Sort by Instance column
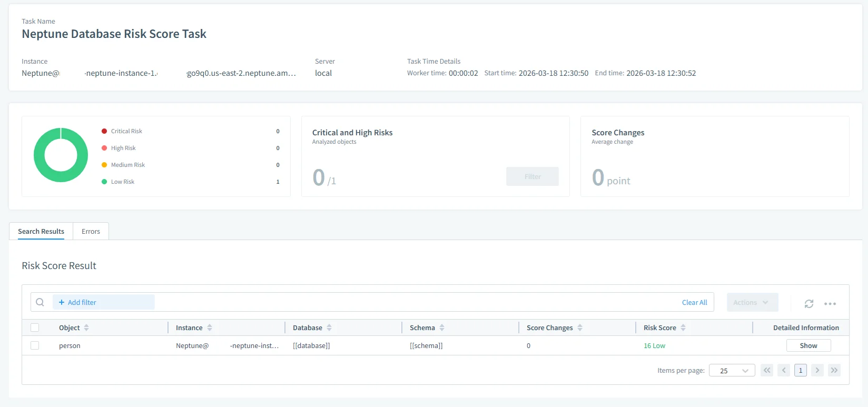This screenshot has width=868, height=407. 210,327
